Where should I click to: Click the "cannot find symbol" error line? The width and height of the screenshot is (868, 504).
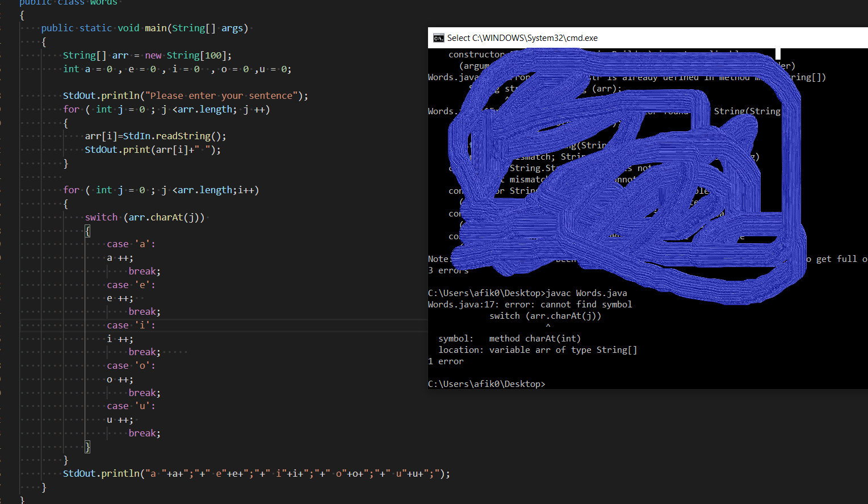(x=530, y=305)
